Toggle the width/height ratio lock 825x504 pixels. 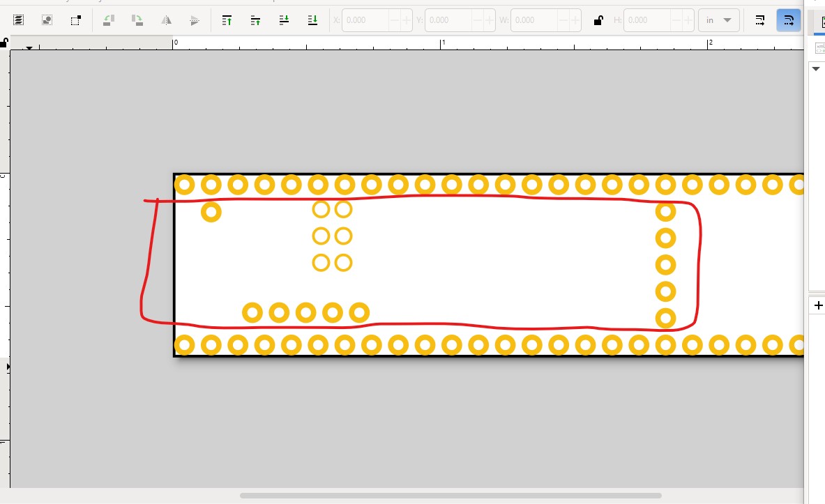[598, 20]
